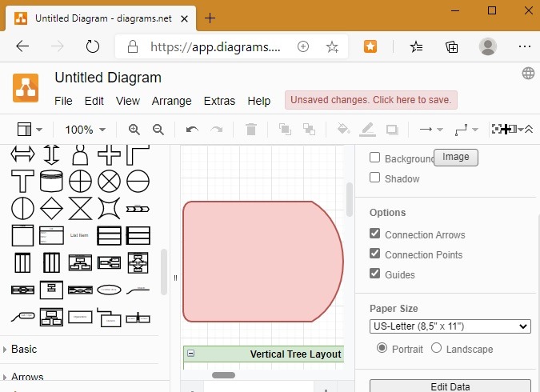
Task: Open the Arrange menu
Action: click(171, 101)
